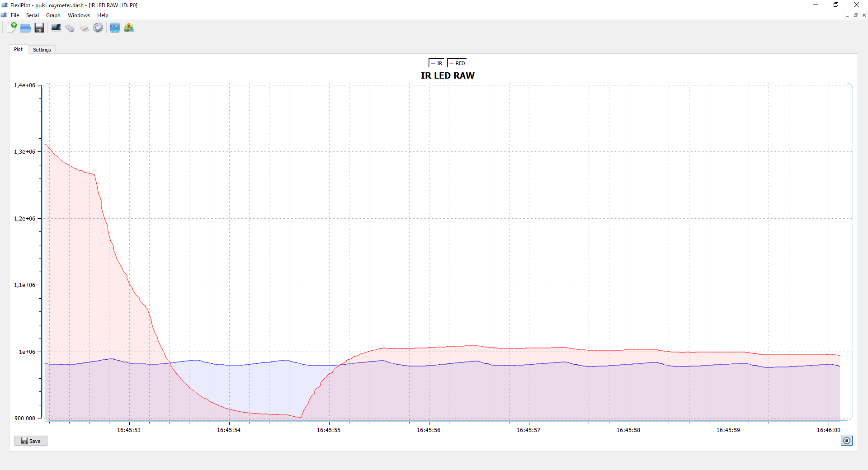Click the disconnect serial plug icon

(84, 28)
